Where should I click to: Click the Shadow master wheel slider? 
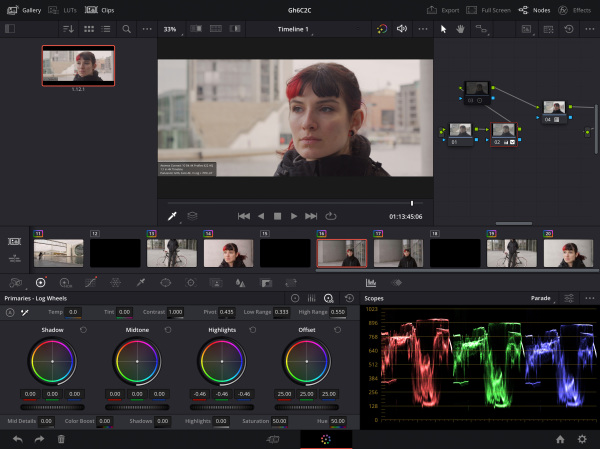coord(52,407)
